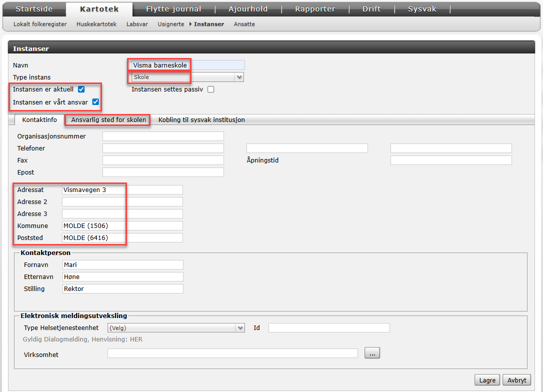
Task: Select the Kontaktinfo tab
Action: tap(39, 120)
